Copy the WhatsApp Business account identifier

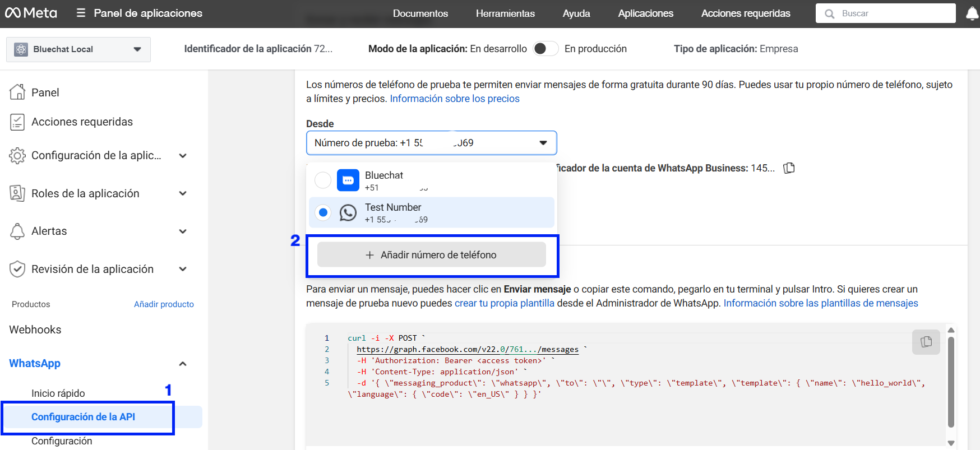point(789,168)
